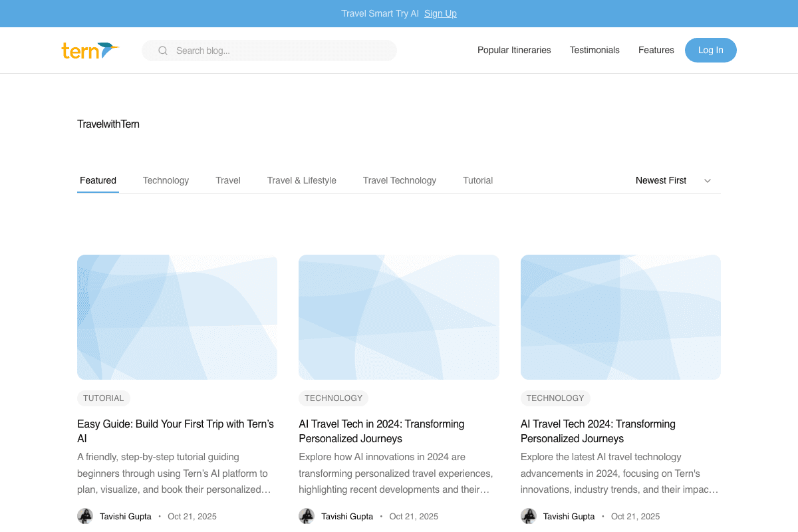Open the Travel & Lifestyle tab

pyautogui.click(x=301, y=180)
